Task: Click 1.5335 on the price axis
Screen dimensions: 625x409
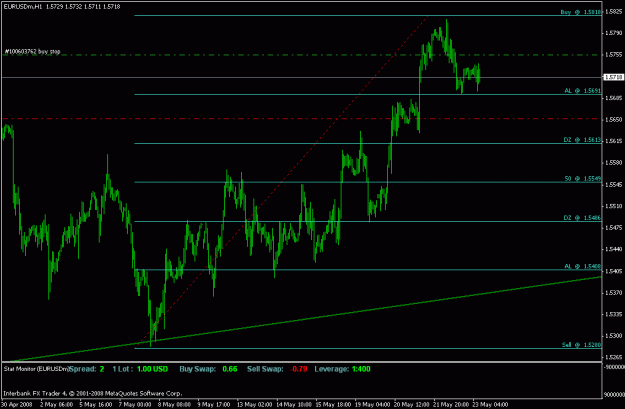Action: 614,314
